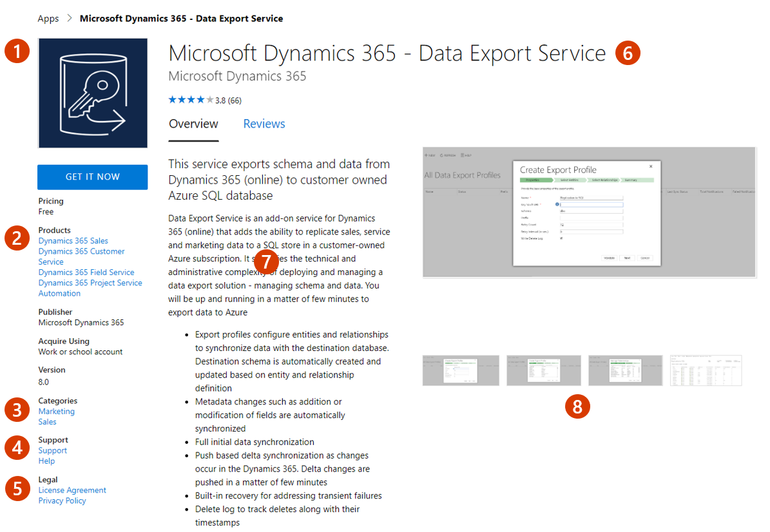Viewport: 770px width, 532px height.
Task: Click the Data Export Service app logo
Action: click(x=93, y=93)
